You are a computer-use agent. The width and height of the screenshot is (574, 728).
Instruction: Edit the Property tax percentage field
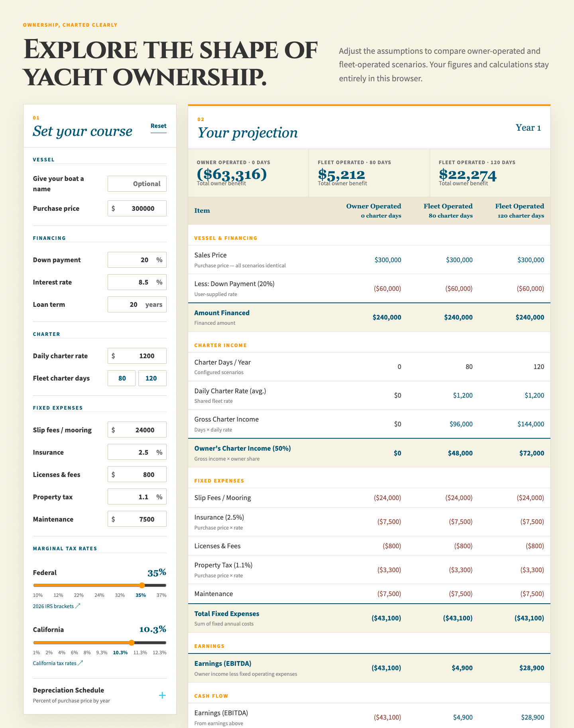[137, 497]
